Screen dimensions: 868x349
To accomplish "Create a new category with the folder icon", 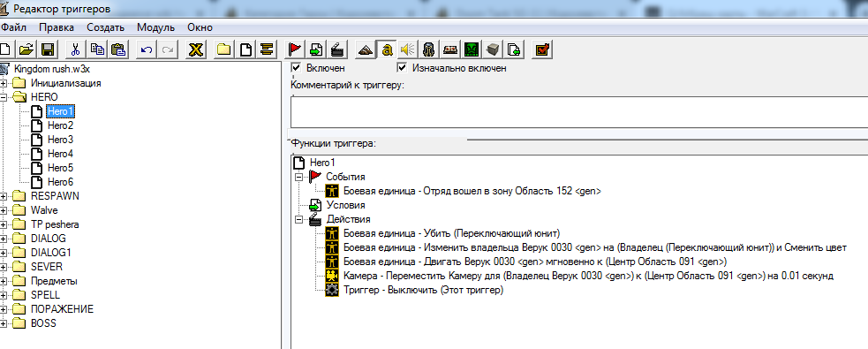I will (x=223, y=49).
